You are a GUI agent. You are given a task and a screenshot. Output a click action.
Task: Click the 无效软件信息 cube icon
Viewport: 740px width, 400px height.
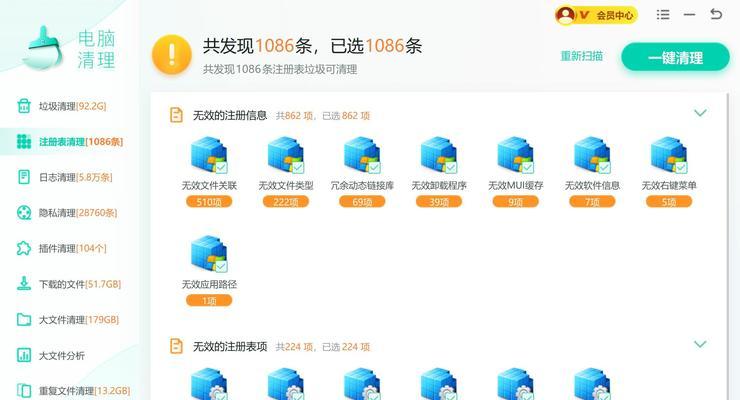[x=592, y=155]
